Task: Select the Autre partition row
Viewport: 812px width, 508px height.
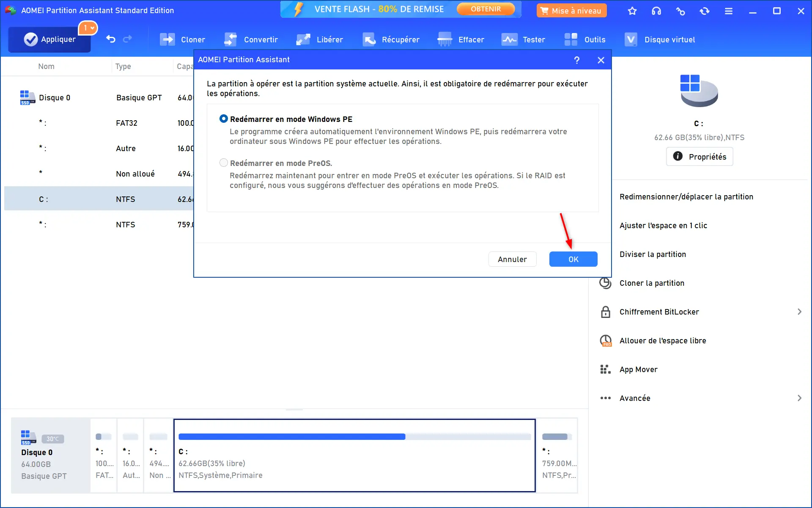Action: tap(99, 148)
